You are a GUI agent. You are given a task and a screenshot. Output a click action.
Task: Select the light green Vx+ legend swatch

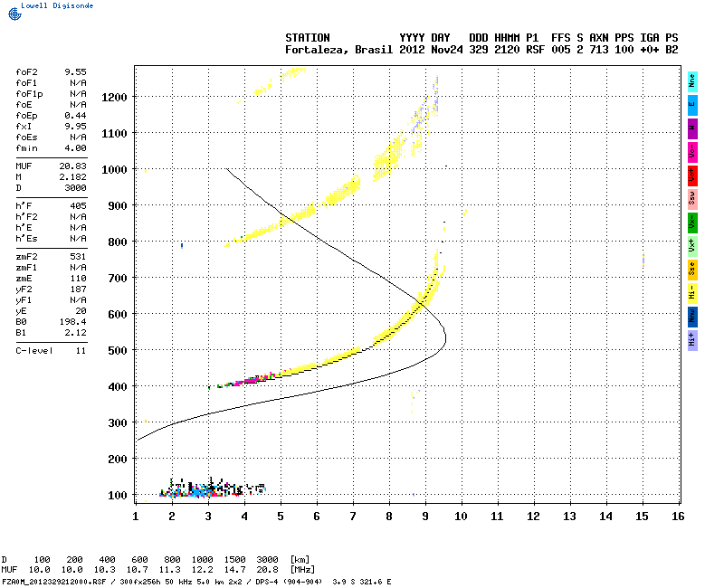[x=692, y=246]
